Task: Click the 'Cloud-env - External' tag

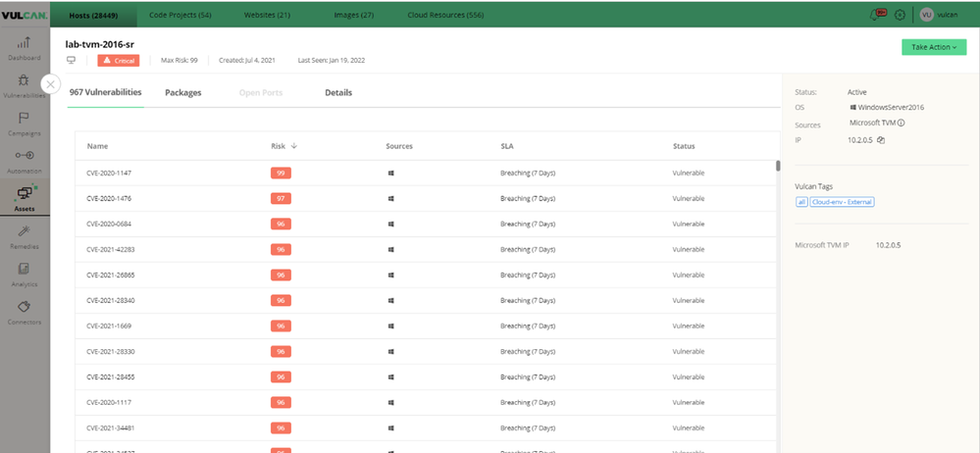Action: (842, 202)
